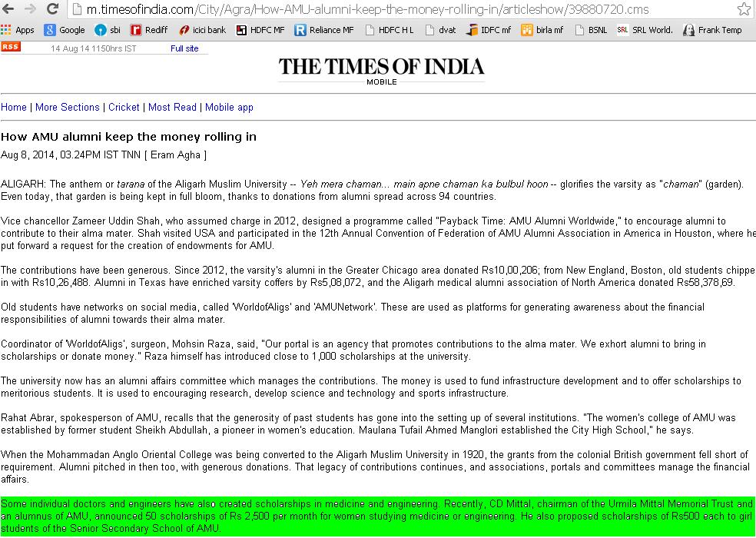Screen dimensions: 756x538
Task: Click the paragraph starting 'Coordinator of WorldofAligs'
Action: point(353,350)
